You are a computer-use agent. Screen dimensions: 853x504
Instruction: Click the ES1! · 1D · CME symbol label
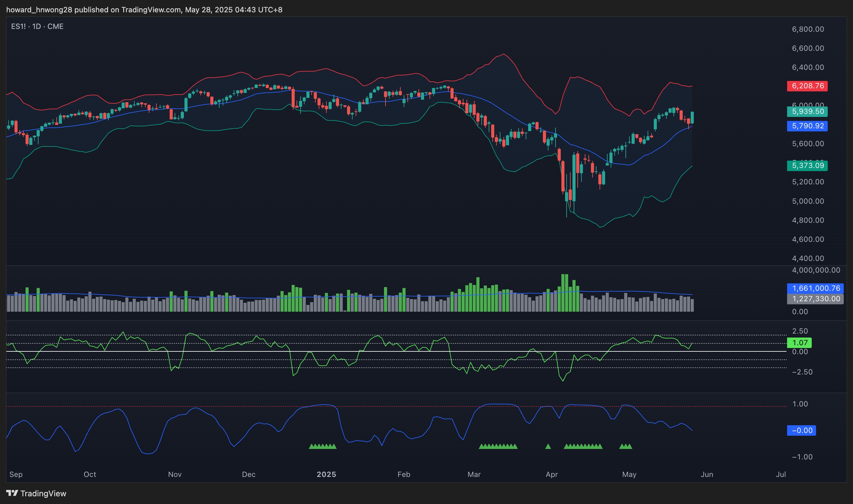coord(37,26)
